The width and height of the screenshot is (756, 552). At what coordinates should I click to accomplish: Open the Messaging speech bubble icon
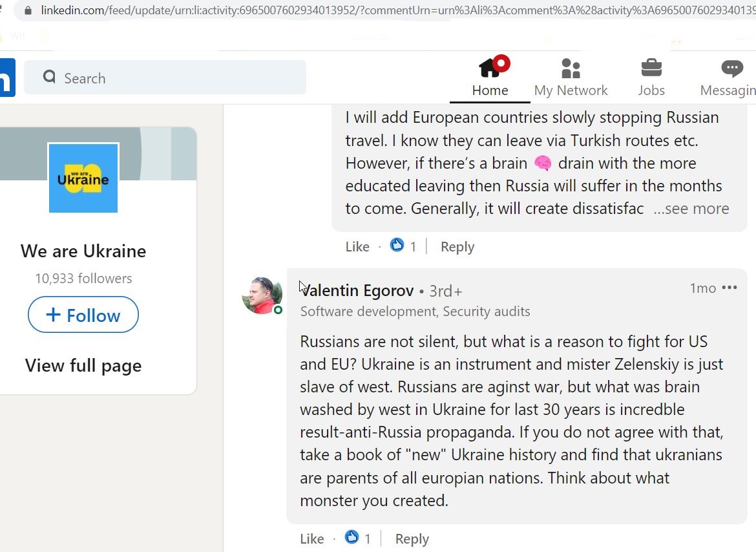(x=732, y=68)
